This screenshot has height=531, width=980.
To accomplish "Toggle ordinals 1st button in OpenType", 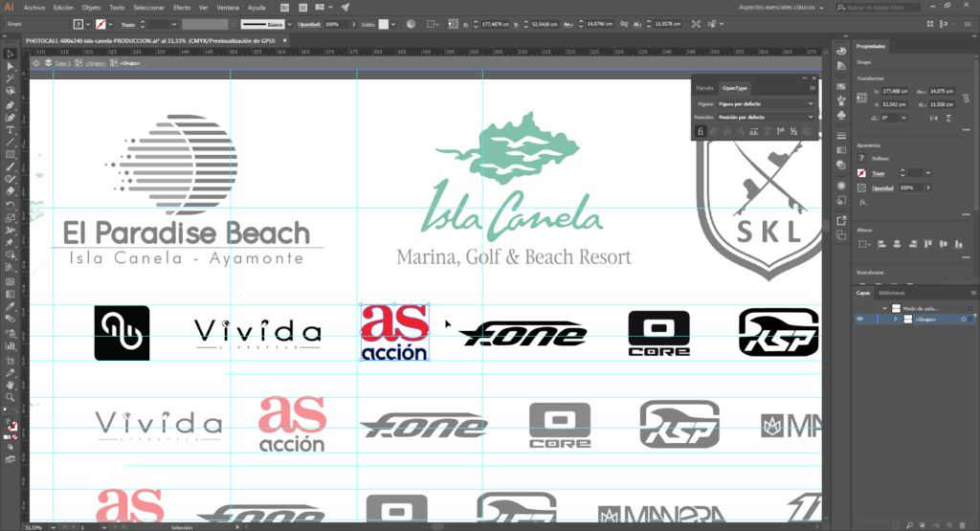I will pyautogui.click(x=780, y=131).
